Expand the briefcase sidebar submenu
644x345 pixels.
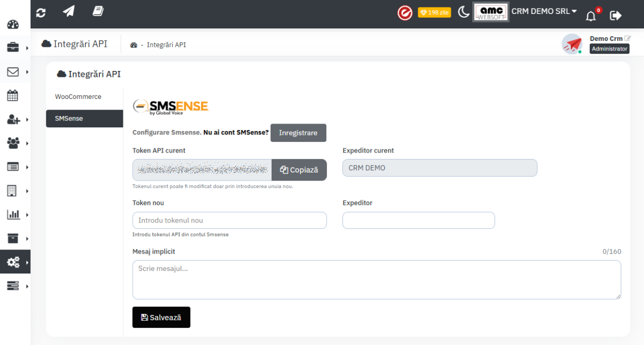[15, 48]
